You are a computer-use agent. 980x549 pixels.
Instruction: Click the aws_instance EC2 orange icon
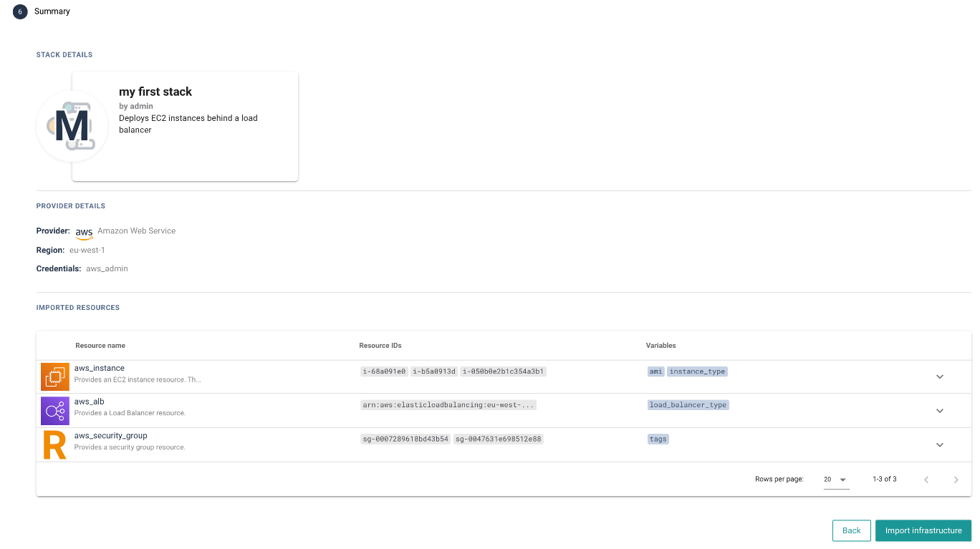coord(54,377)
